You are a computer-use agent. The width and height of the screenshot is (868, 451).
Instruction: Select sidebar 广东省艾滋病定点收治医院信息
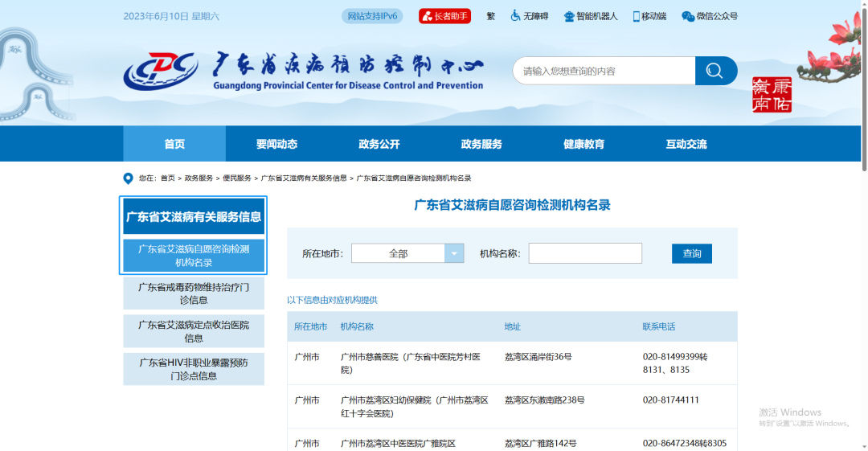[x=194, y=331]
